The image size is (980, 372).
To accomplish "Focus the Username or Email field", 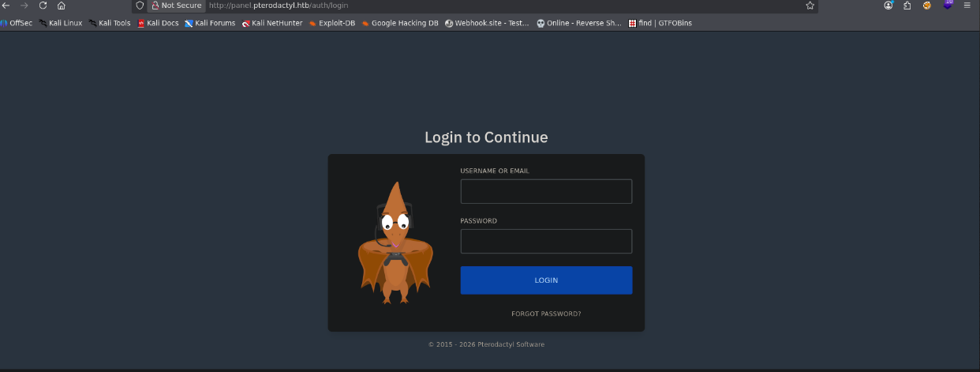I will [x=546, y=191].
